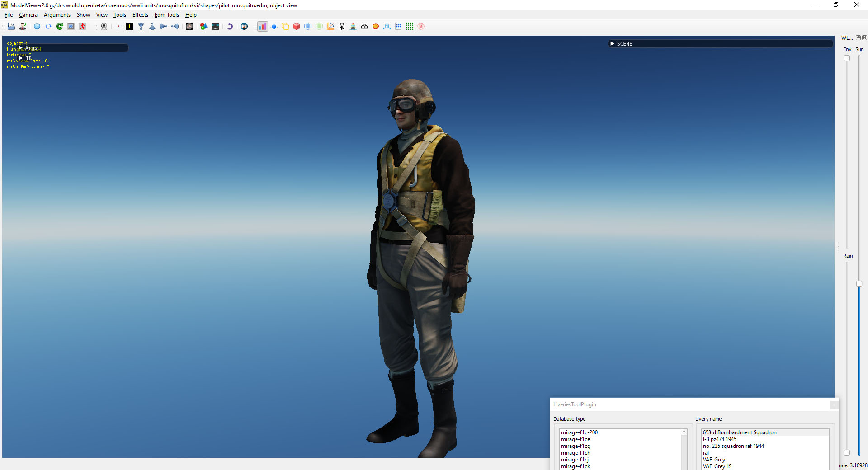Open the Edm Tools menu
Viewport: 868px width, 470px height.
(x=166, y=15)
